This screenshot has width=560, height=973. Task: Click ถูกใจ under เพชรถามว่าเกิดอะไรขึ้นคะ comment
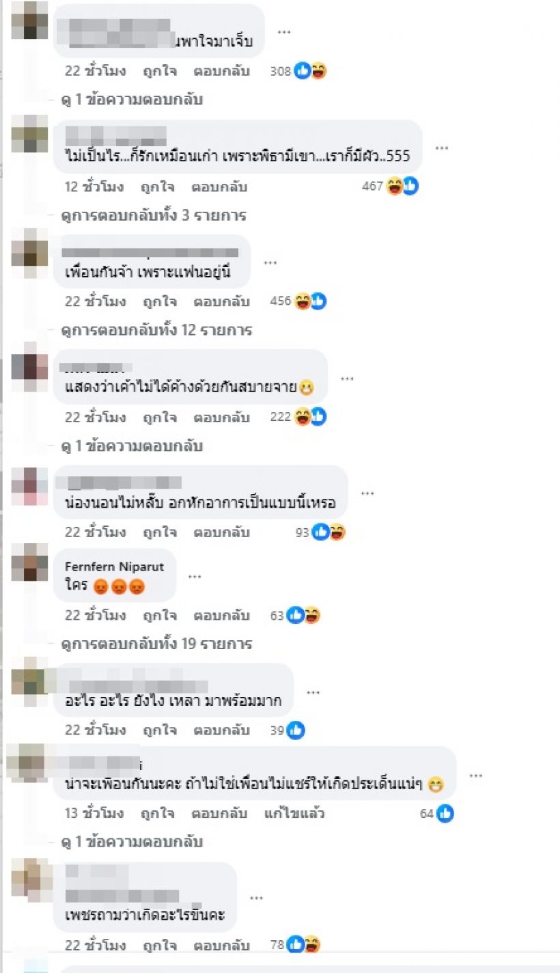[x=159, y=946]
